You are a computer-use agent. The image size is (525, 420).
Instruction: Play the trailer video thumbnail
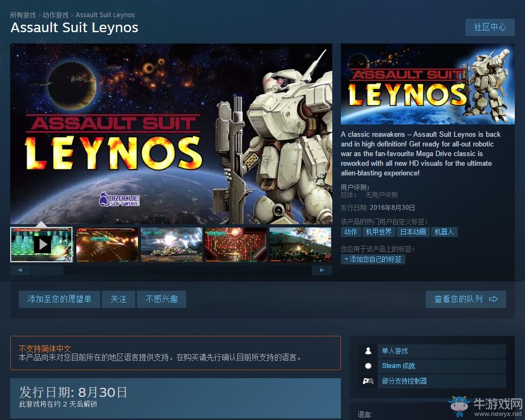pos(41,245)
